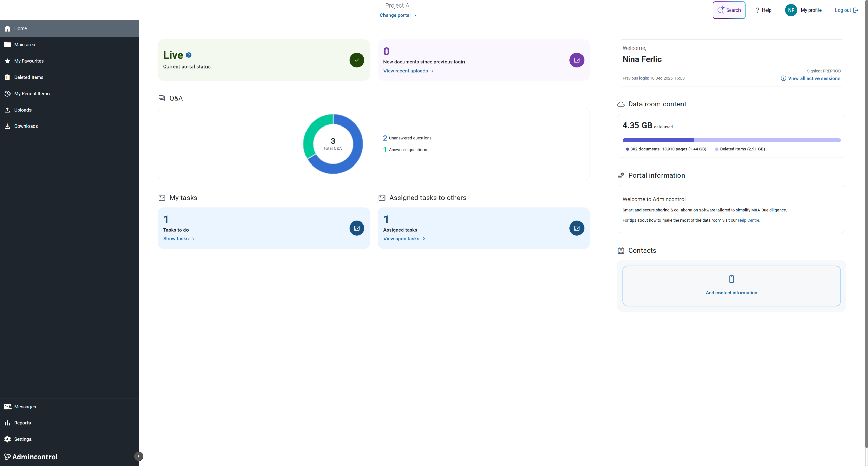Click the Search button
This screenshot has height=466, width=868.
coord(729,10)
